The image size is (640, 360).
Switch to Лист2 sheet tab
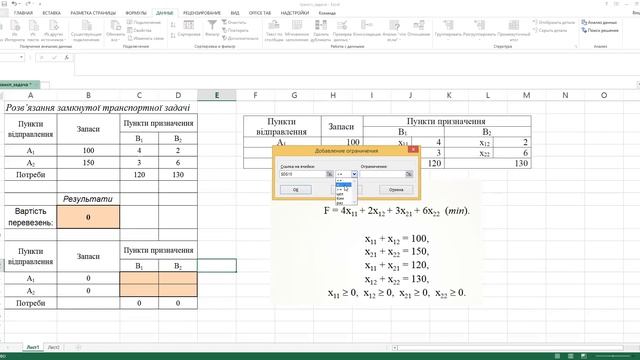tap(53, 347)
